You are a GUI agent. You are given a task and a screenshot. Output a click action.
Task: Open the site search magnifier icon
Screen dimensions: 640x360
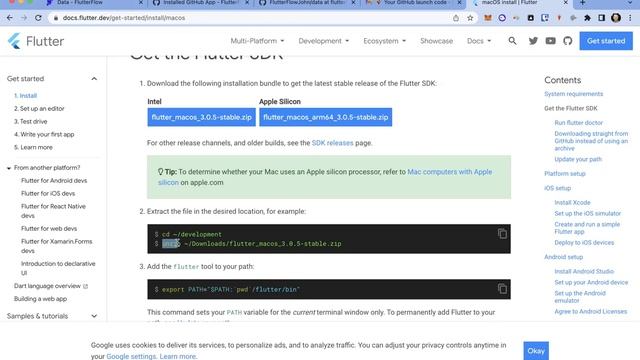pyautogui.click(x=512, y=41)
